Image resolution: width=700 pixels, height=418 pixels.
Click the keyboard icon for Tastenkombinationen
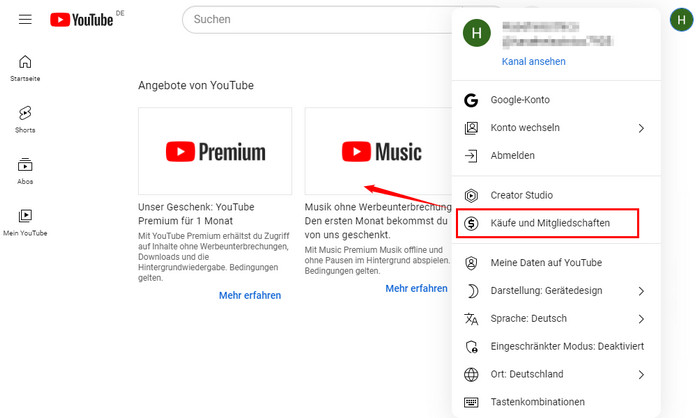coord(471,402)
